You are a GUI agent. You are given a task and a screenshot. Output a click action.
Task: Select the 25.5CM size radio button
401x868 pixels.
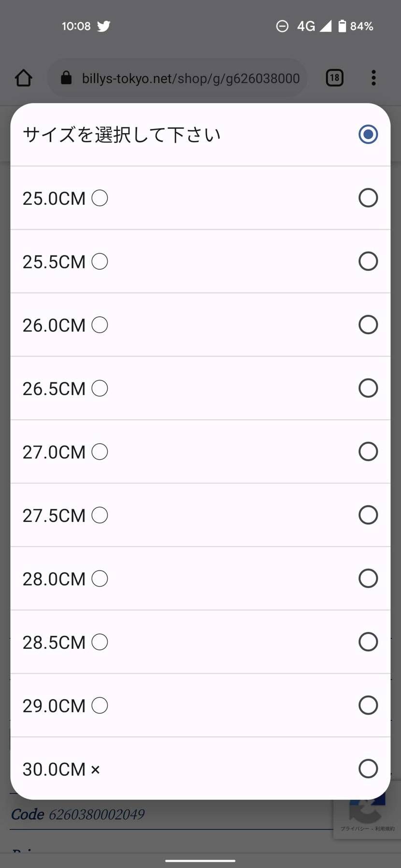368,261
